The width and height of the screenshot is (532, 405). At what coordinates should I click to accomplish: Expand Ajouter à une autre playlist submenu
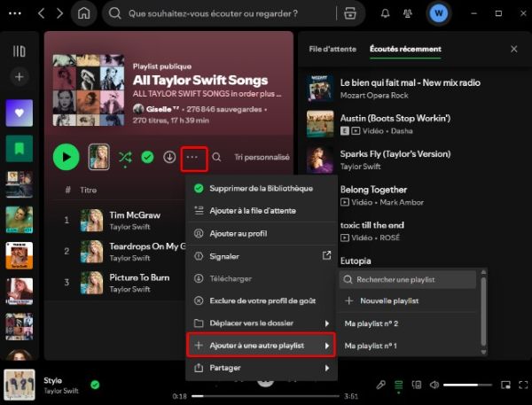tap(262, 346)
